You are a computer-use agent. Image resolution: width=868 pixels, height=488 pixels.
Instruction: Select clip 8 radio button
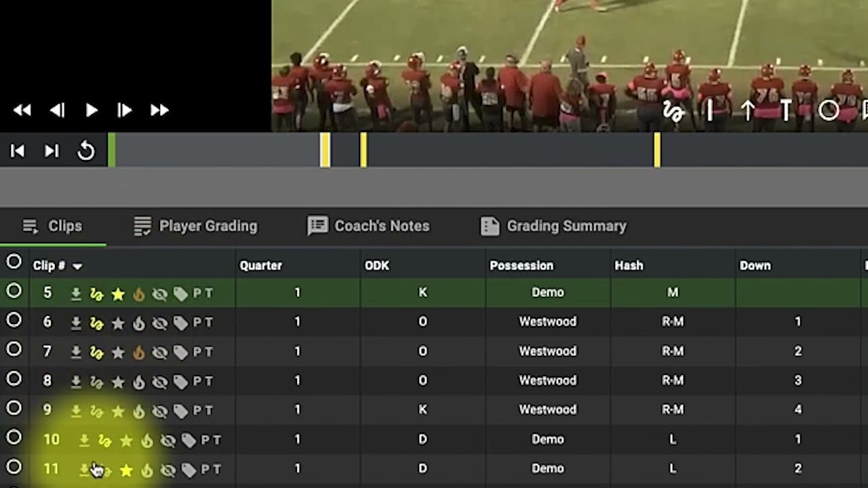(x=14, y=379)
